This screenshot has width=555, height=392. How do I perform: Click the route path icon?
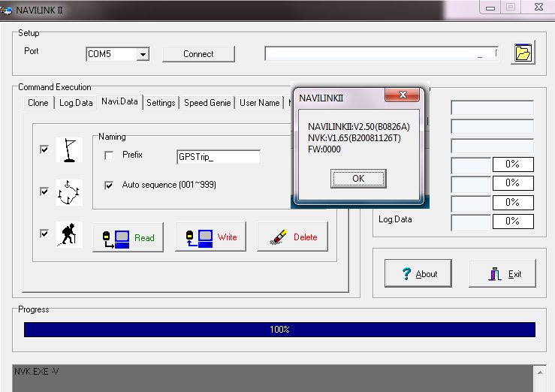pyautogui.click(x=69, y=192)
